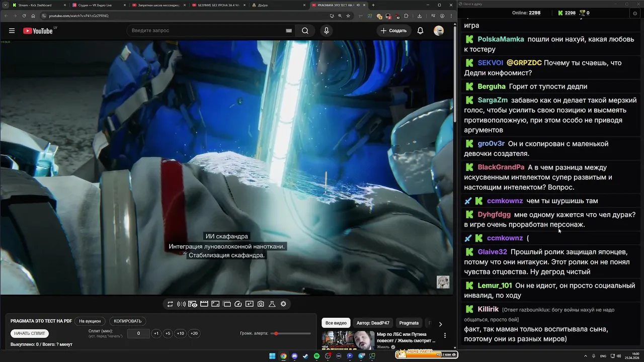
Task: Open the YouTube notifications bell
Action: 420,31
